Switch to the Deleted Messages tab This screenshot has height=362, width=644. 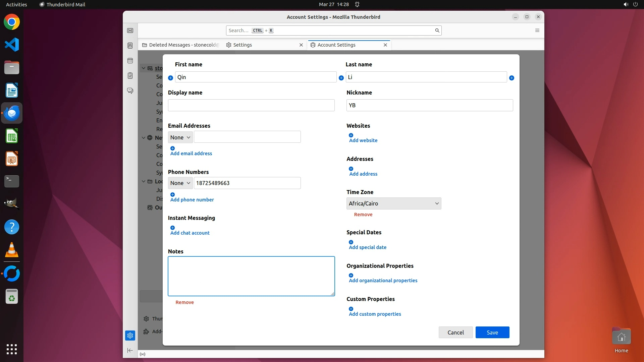click(181, 45)
